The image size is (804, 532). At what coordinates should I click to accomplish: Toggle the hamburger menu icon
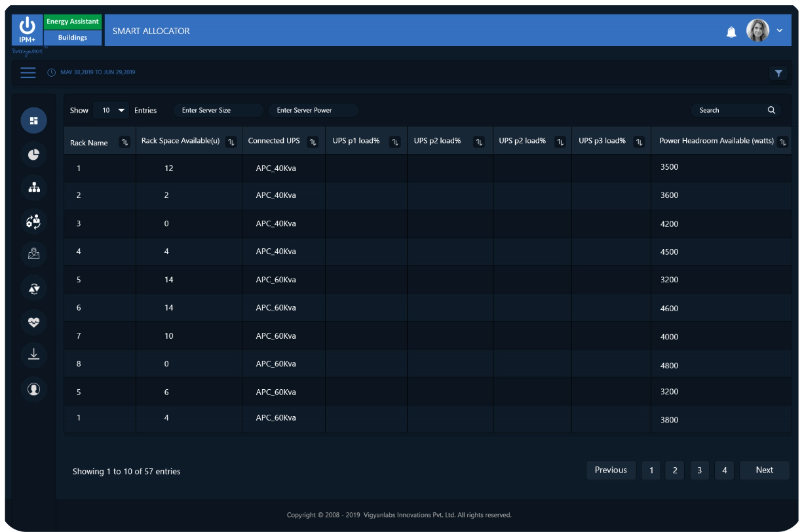coord(28,73)
